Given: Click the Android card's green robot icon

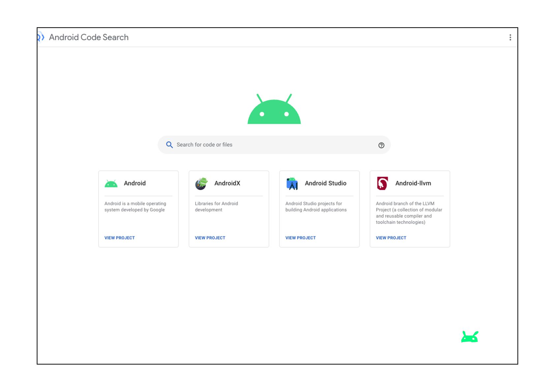Looking at the screenshot, I should point(111,183).
